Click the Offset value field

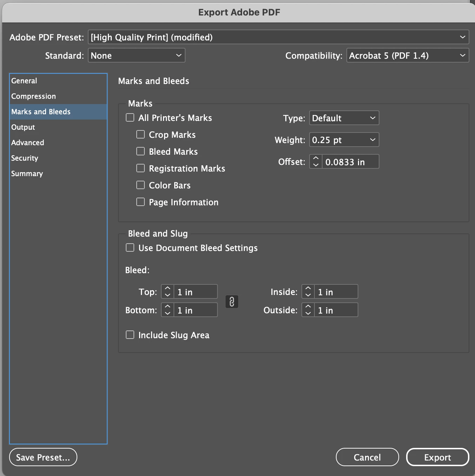click(x=350, y=162)
